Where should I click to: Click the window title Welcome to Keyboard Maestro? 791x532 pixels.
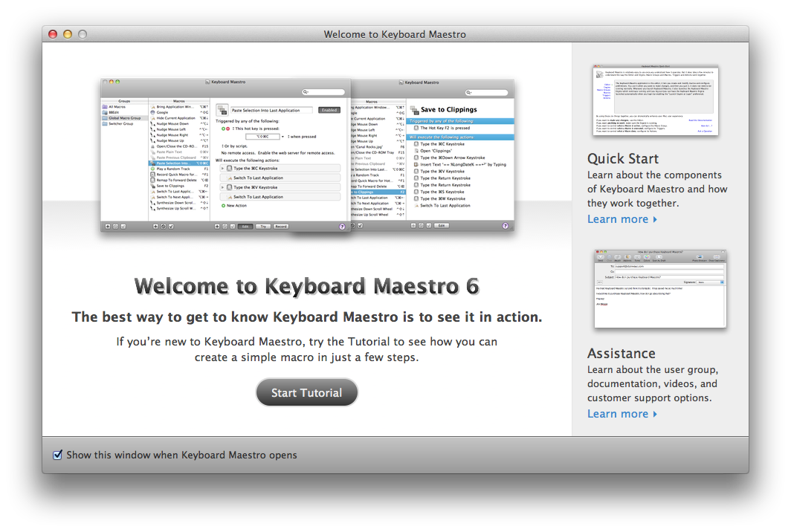395,34
